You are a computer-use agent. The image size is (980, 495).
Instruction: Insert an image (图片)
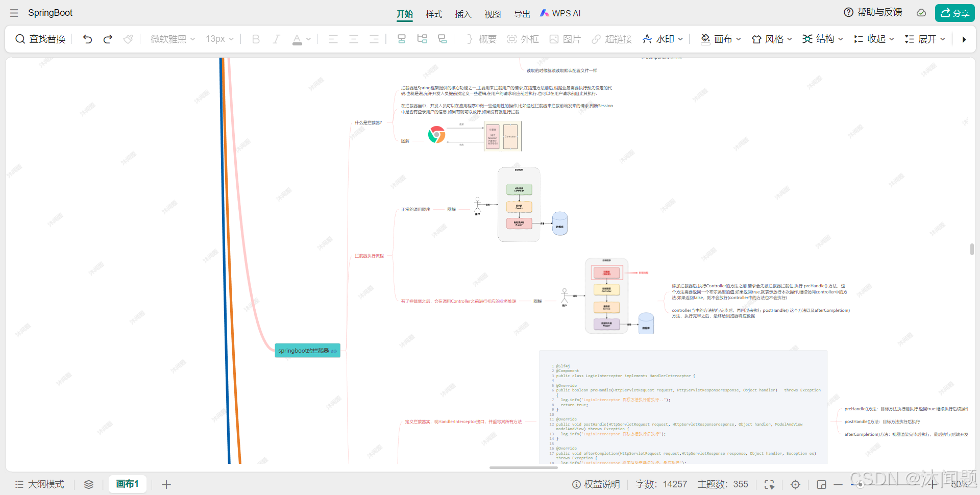(565, 39)
